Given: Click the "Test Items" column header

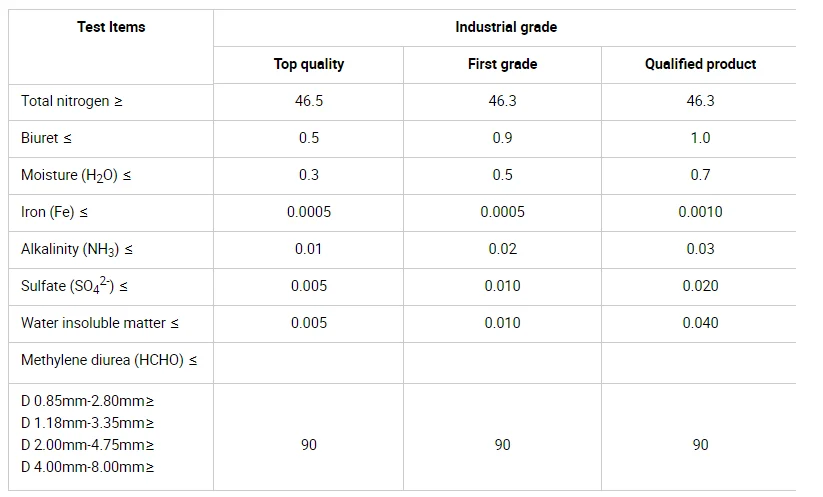Looking at the screenshot, I should (x=111, y=27).
